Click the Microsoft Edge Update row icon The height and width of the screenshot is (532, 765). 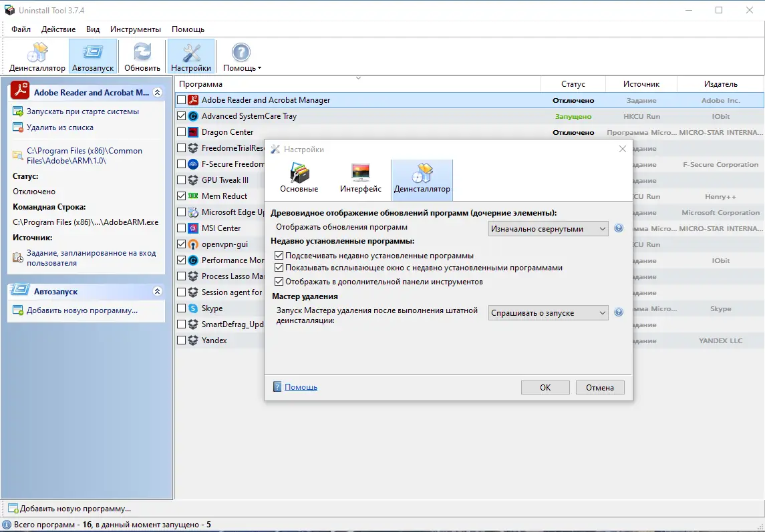click(x=193, y=212)
